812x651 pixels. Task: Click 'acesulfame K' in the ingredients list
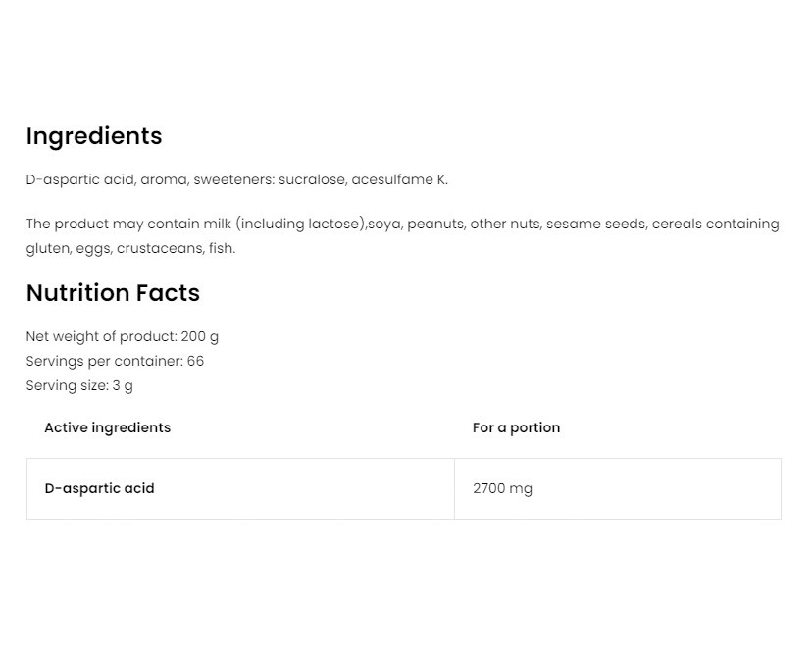click(x=398, y=179)
